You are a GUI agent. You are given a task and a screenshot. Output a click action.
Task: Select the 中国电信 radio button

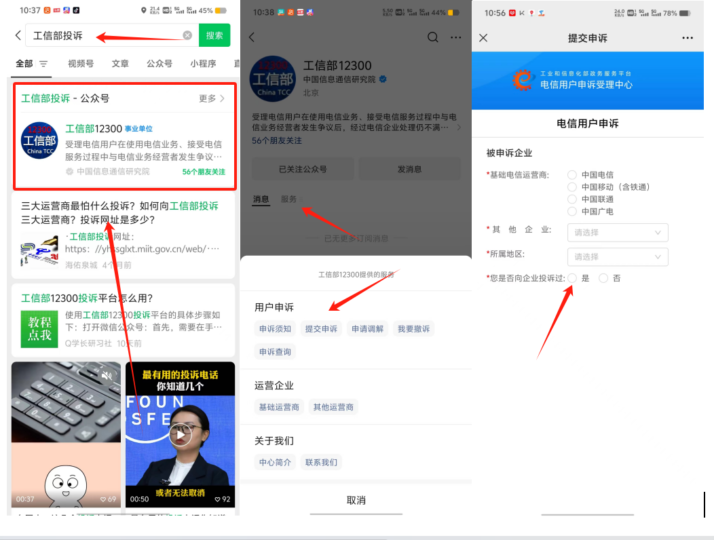coord(572,175)
